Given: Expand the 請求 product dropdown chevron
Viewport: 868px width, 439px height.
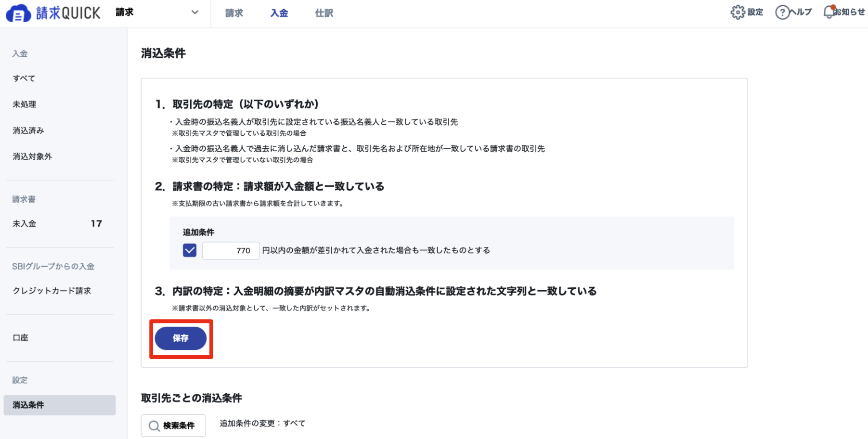Looking at the screenshot, I should coord(195,13).
